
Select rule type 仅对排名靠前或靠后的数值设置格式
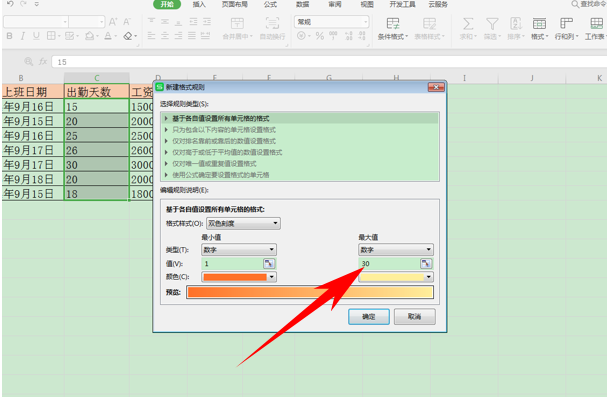point(300,141)
